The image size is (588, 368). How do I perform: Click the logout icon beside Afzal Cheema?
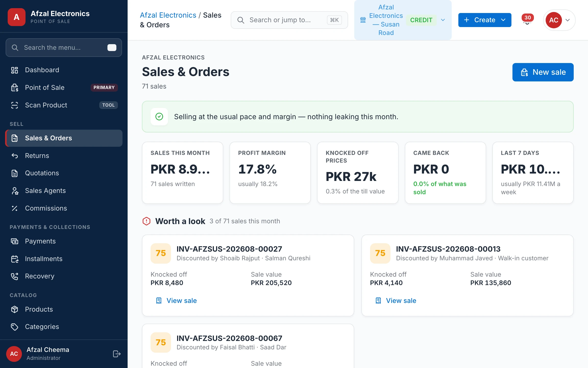(117, 354)
